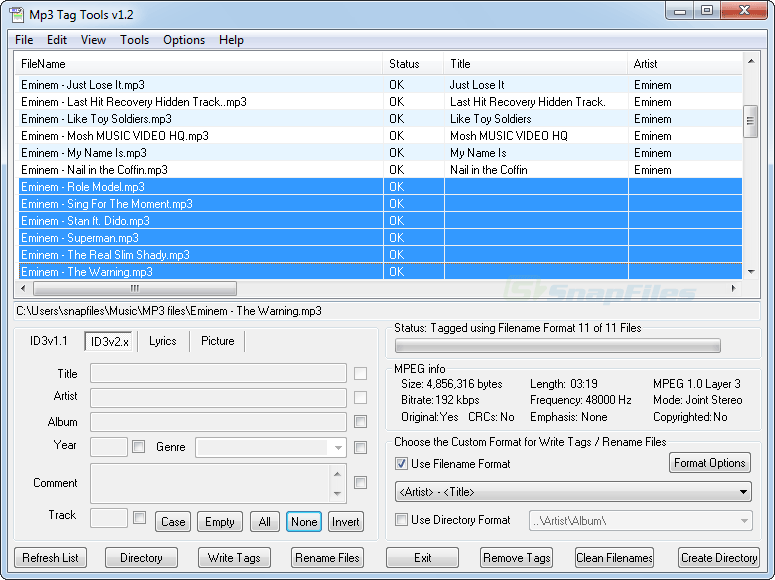Click the All button

(264, 522)
